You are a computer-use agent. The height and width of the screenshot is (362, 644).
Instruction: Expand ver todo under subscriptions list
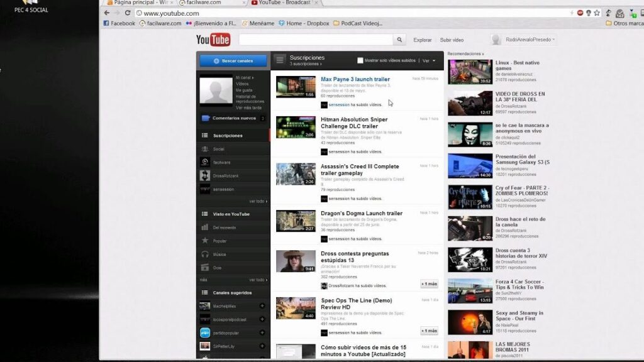pyautogui.click(x=258, y=202)
